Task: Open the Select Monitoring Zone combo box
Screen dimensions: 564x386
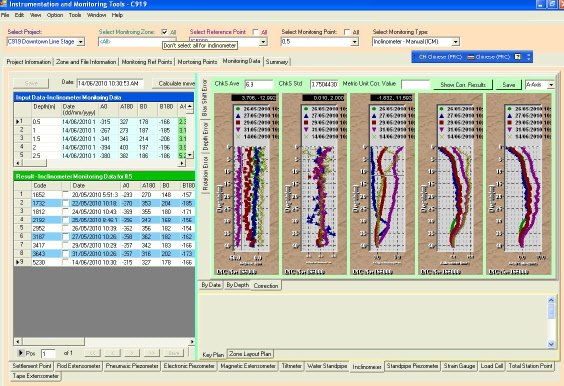Action: (x=137, y=42)
